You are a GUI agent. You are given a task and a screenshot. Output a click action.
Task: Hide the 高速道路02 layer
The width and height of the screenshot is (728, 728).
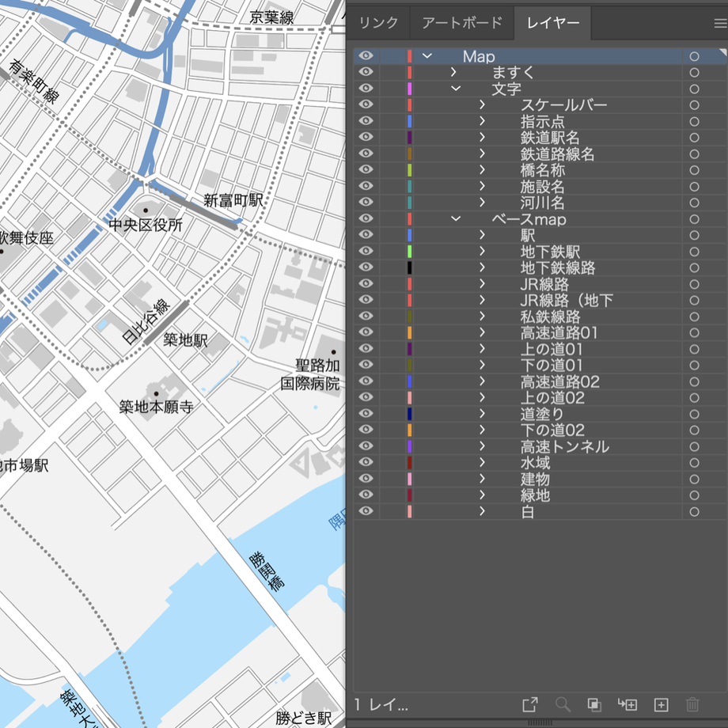click(x=366, y=381)
